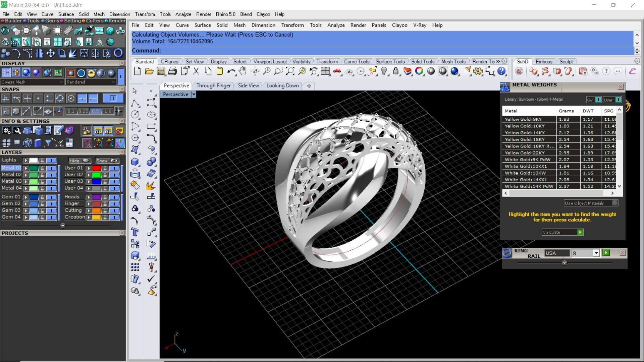
Task: Select the pointer arrow tool in side toolbar
Action: click(x=135, y=91)
